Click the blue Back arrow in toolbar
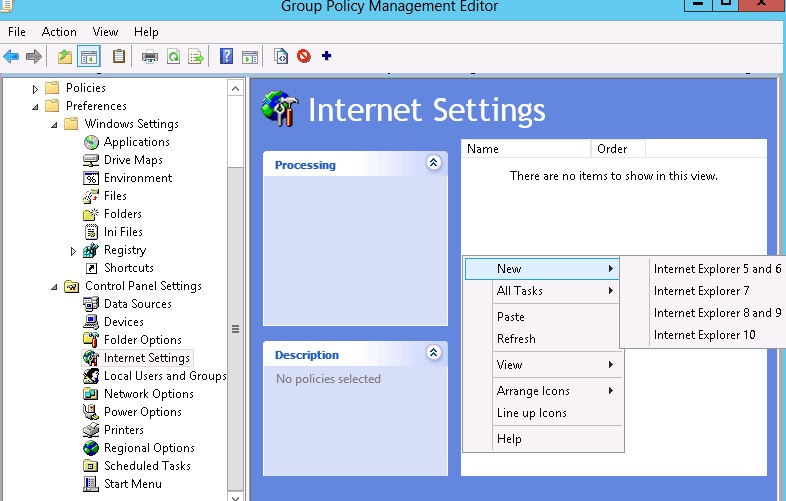The width and height of the screenshot is (786, 501). tap(11, 56)
